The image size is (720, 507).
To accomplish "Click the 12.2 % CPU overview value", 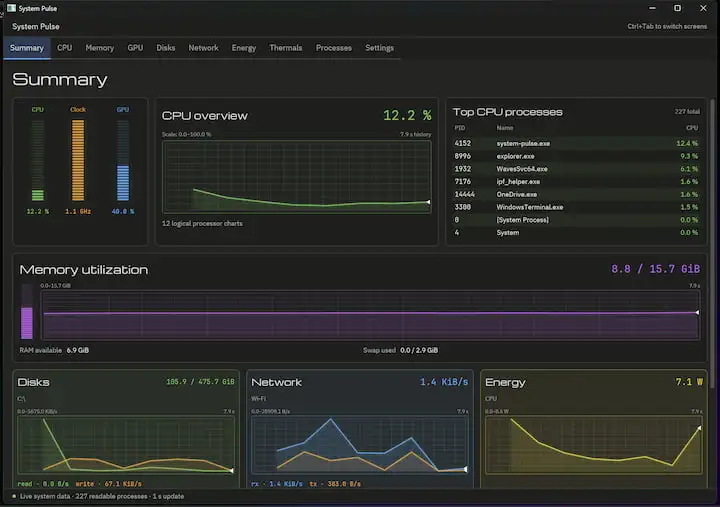I will click(x=407, y=115).
